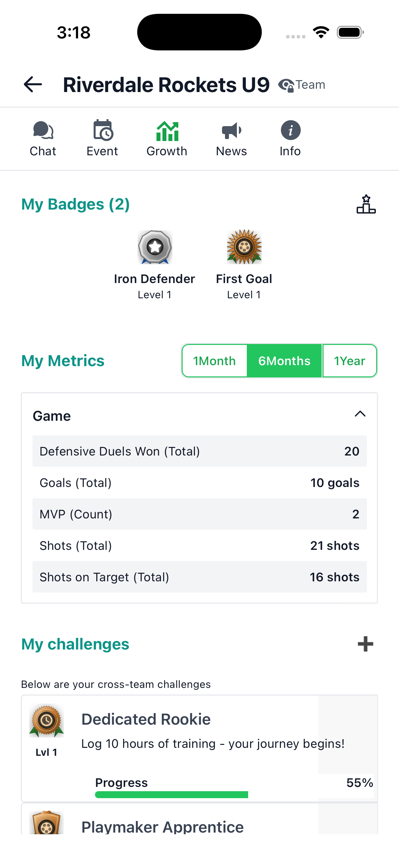Viewport: 399px width, 868px height.
Task: Switch metrics range to 1Month
Action: coord(214,361)
